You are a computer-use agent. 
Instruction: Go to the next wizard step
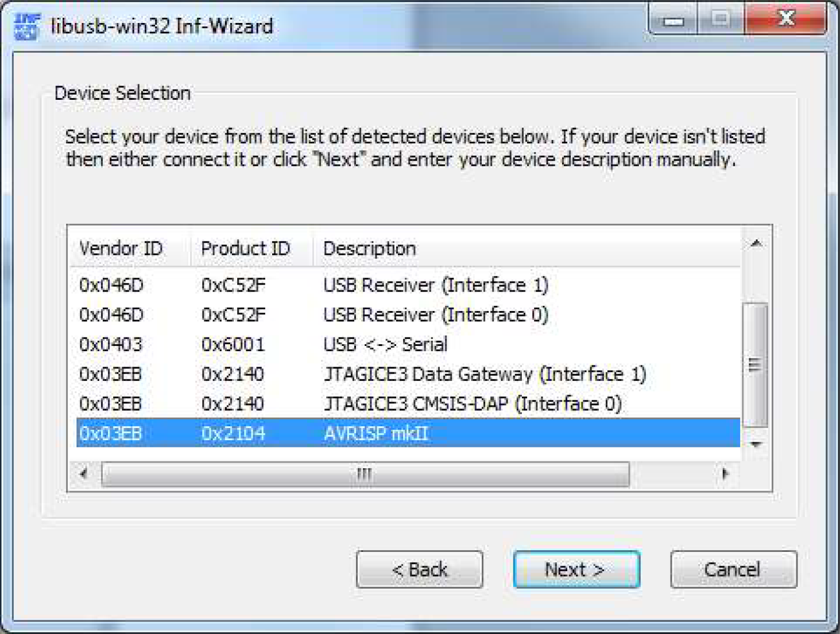576,570
